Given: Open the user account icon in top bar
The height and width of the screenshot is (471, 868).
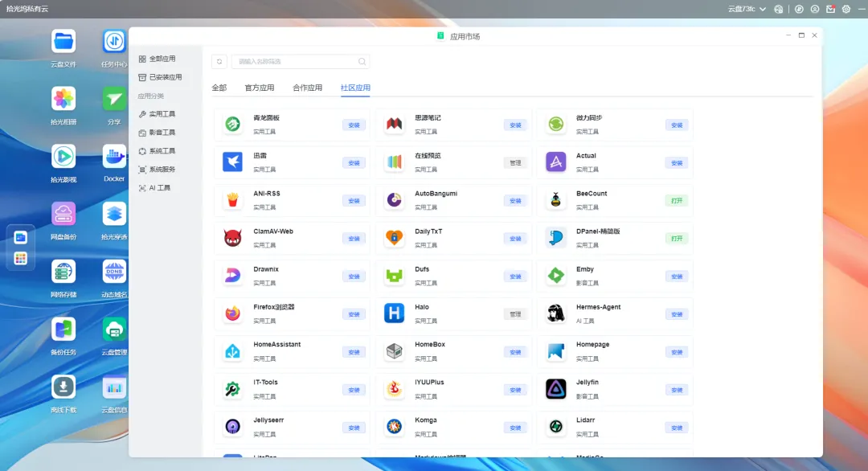Looking at the screenshot, I should pyautogui.click(x=815, y=9).
